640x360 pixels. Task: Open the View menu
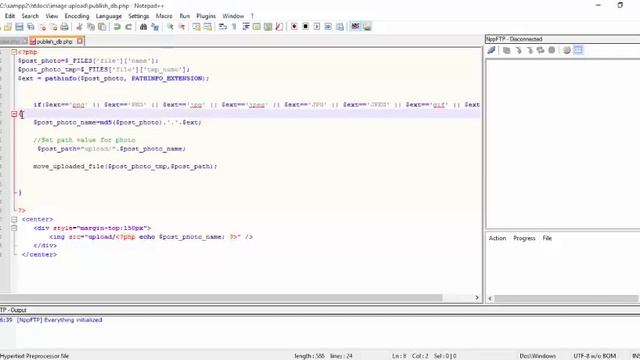pyautogui.click(x=52, y=16)
